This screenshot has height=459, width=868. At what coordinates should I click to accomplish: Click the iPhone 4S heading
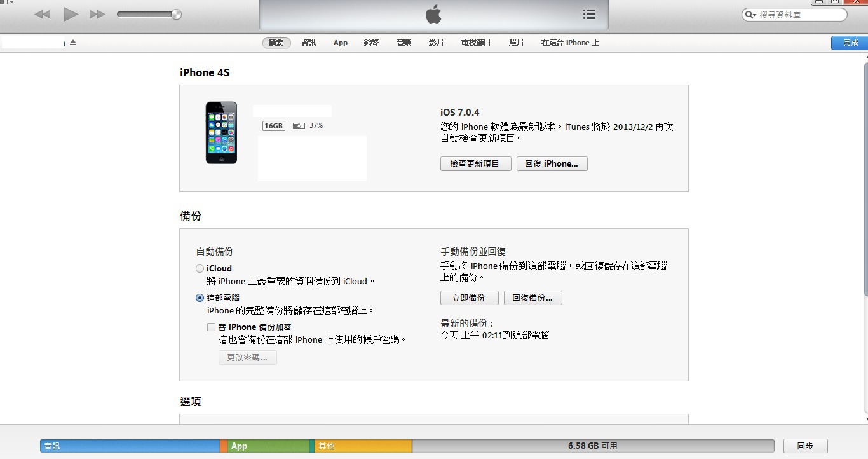(x=205, y=72)
